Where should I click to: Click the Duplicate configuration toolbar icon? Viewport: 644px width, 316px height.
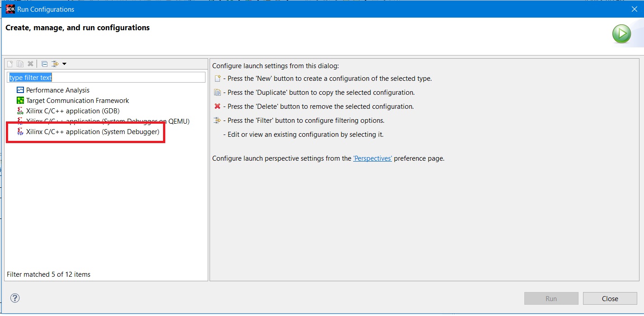click(20, 64)
